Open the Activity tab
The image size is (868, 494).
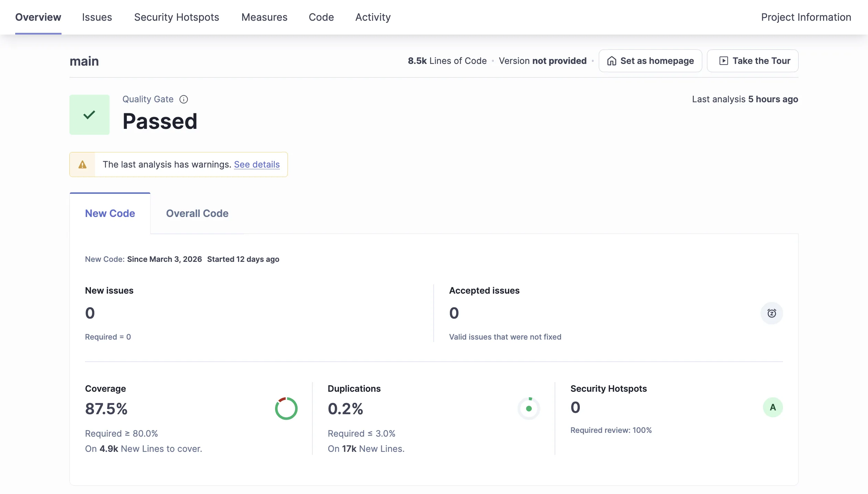tap(373, 17)
